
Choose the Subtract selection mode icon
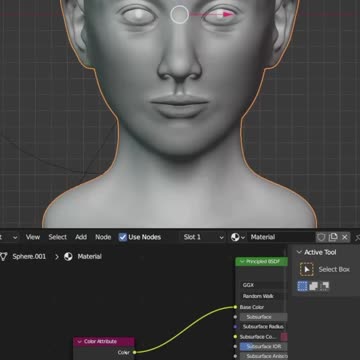324,286
